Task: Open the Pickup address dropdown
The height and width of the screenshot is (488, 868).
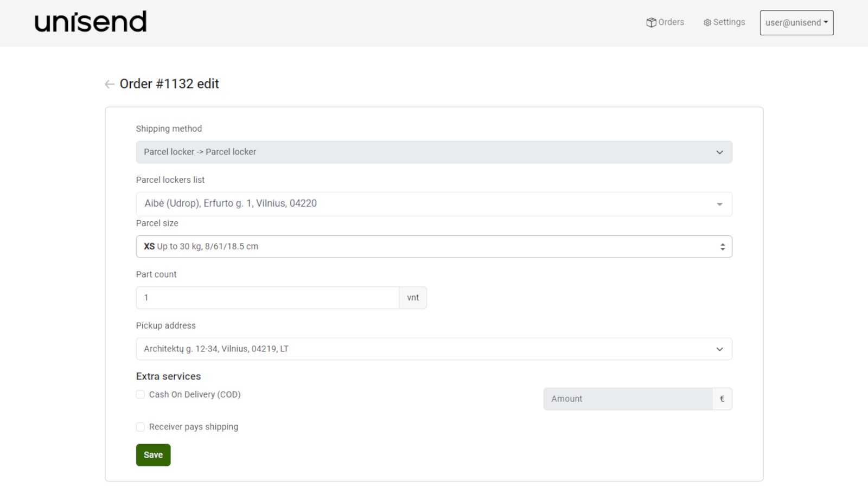Action: click(x=434, y=349)
